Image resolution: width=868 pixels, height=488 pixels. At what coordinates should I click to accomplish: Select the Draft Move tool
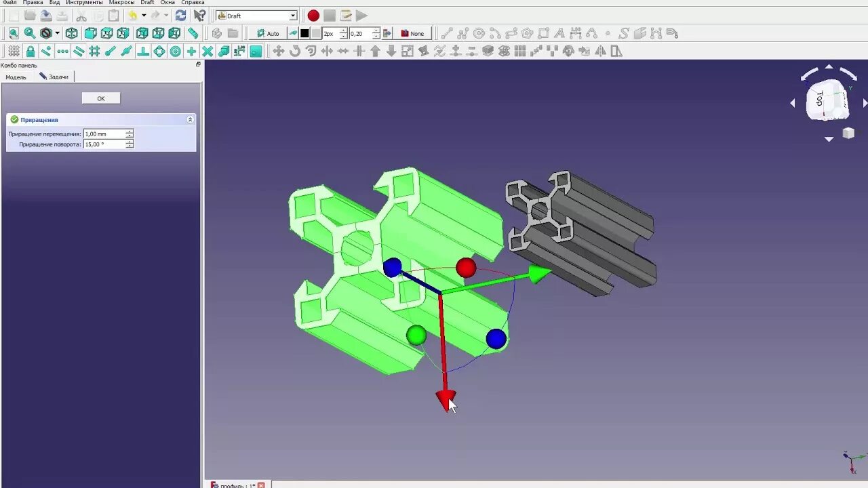click(x=278, y=51)
